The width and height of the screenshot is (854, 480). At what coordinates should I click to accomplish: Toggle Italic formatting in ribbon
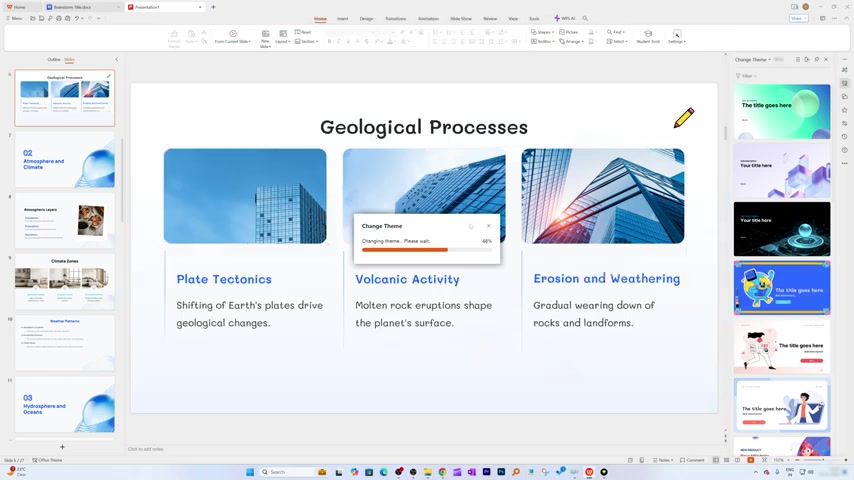339,41
